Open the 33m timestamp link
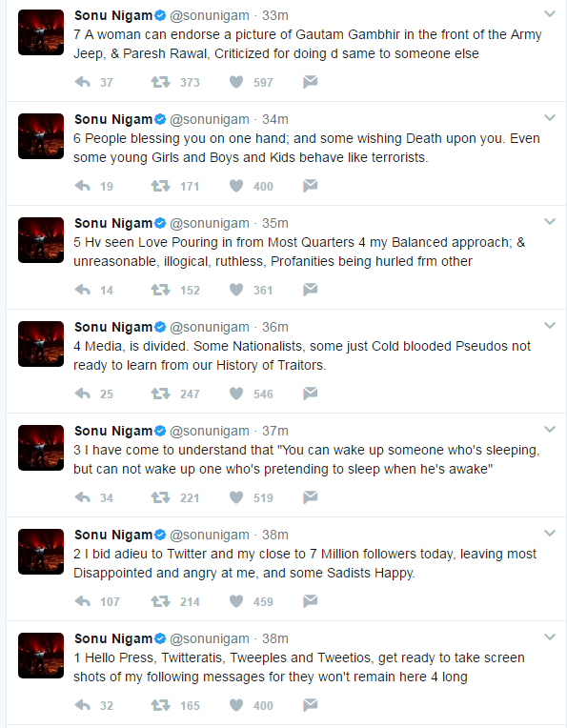Screen dimensions: 567x728 274,15
